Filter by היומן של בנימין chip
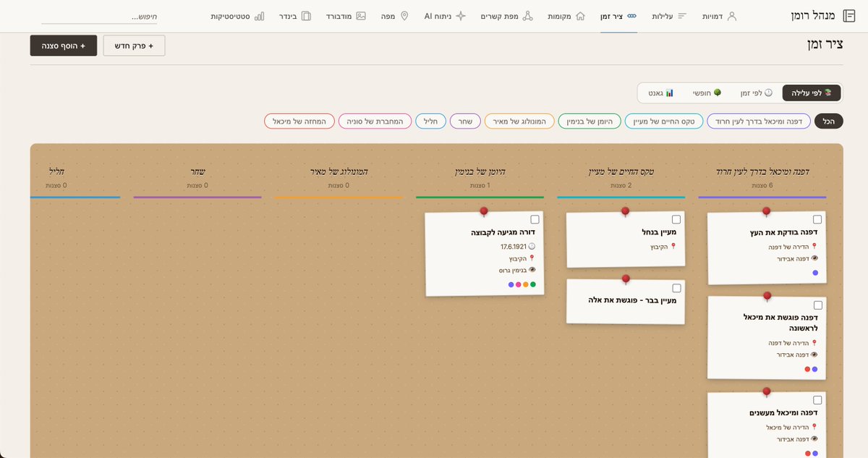 point(590,121)
